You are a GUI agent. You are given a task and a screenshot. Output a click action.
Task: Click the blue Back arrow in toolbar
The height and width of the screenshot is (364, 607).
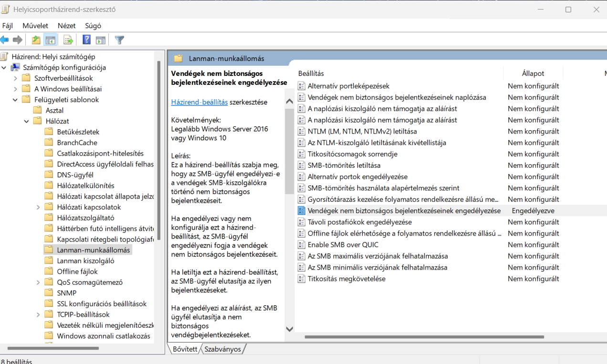click(x=4, y=40)
